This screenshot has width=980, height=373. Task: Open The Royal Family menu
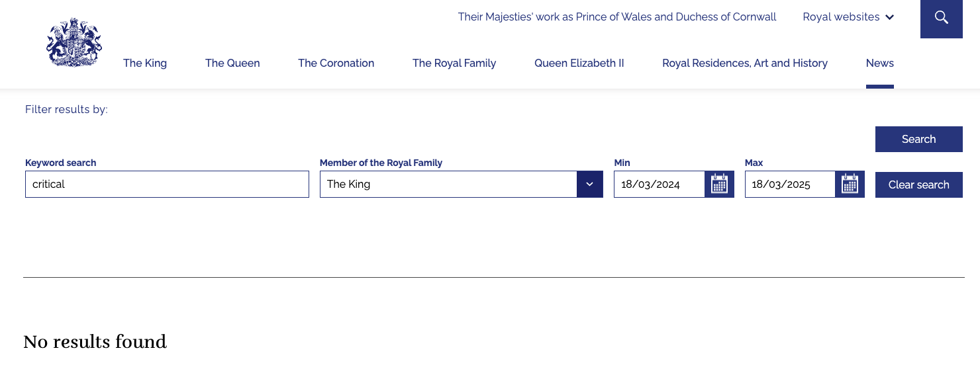coord(454,63)
